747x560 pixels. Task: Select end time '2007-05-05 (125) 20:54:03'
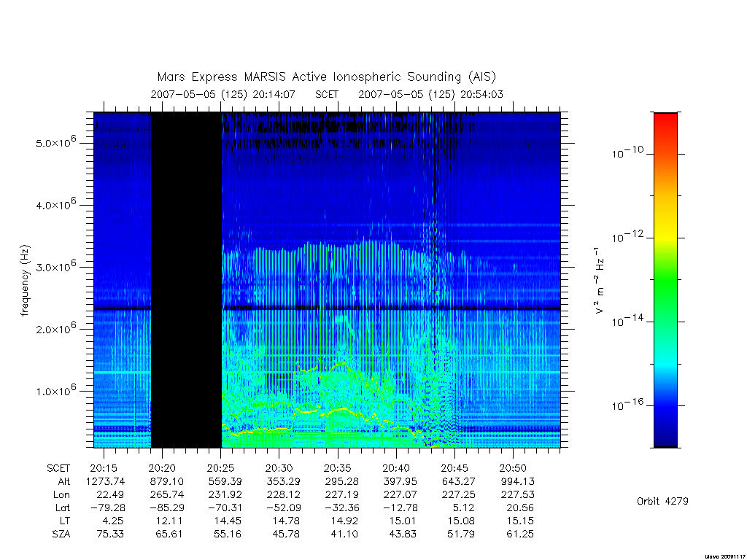click(430, 94)
